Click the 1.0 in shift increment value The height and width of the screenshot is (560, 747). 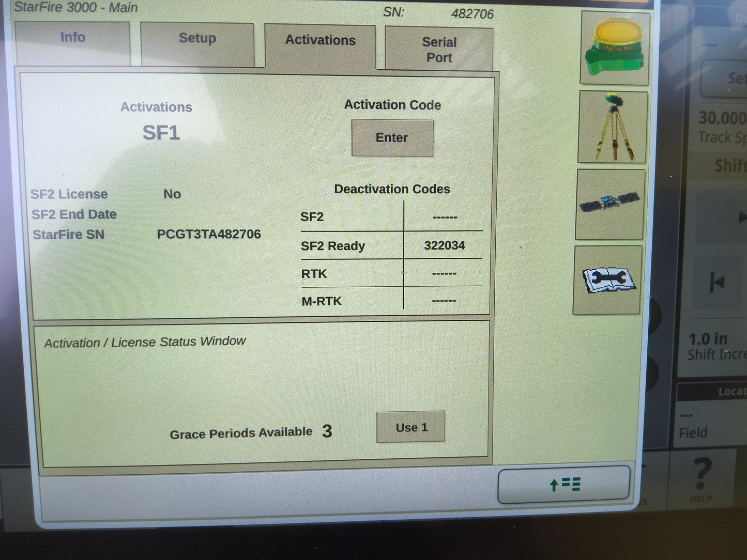click(x=708, y=339)
